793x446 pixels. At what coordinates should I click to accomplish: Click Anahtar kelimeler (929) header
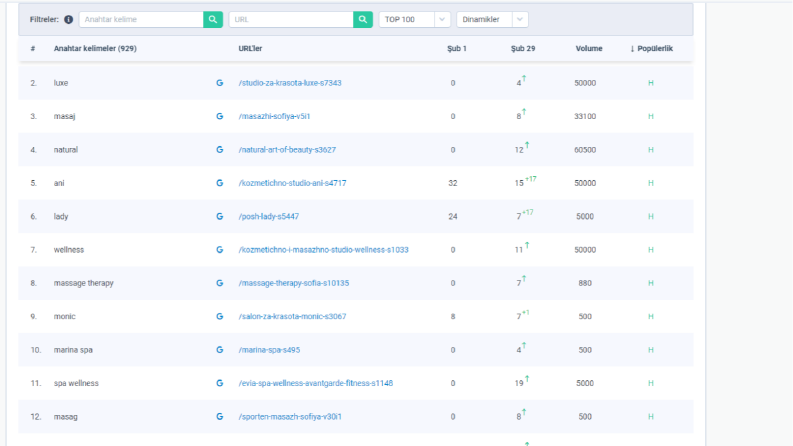[x=95, y=49]
